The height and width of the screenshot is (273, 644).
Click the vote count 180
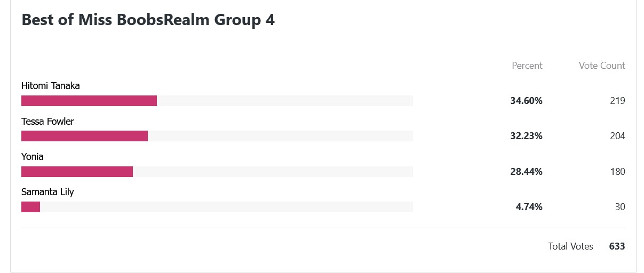click(x=618, y=172)
